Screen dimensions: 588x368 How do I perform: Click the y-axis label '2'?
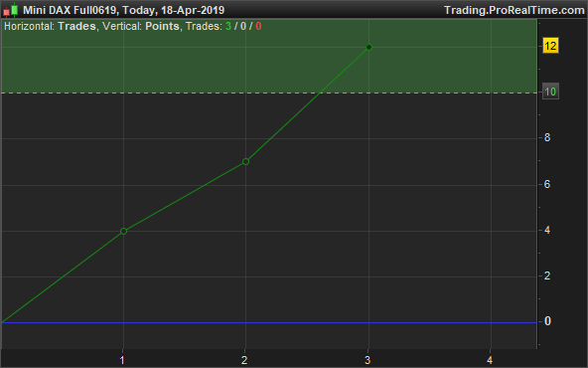pos(547,276)
